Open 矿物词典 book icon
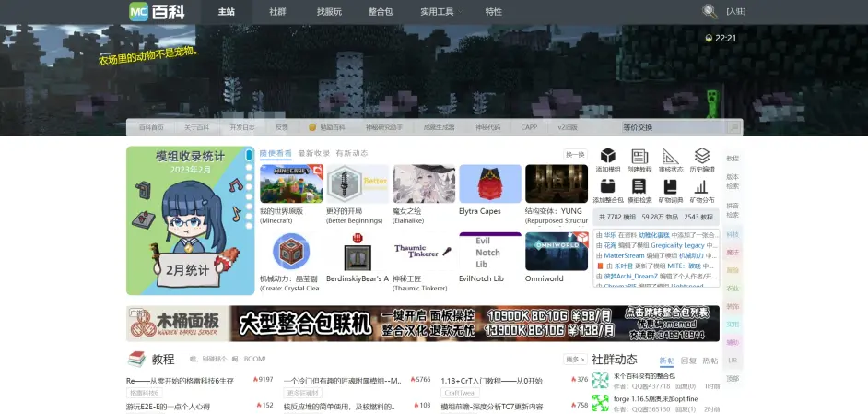The width and height of the screenshot is (868, 414). 671,186
